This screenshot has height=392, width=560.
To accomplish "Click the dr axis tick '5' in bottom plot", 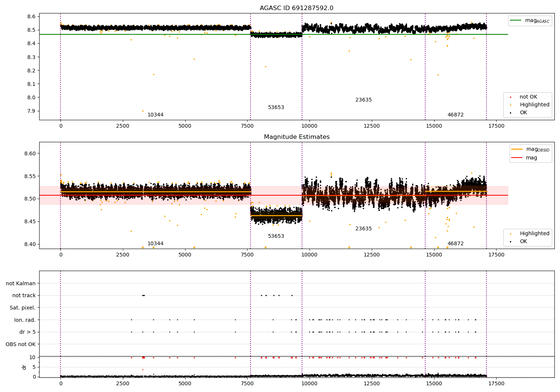I will click(x=34, y=367).
